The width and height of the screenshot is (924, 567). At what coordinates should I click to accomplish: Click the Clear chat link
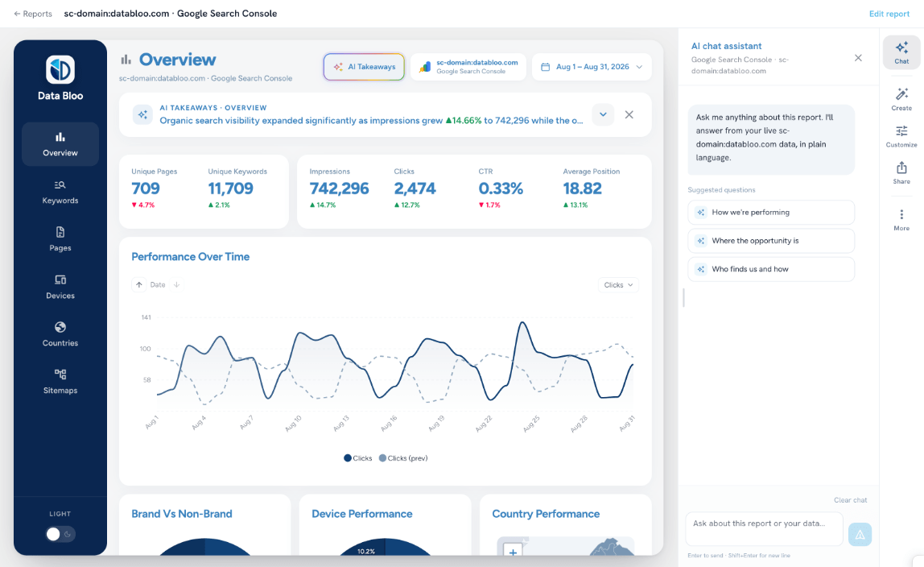(850, 500)
